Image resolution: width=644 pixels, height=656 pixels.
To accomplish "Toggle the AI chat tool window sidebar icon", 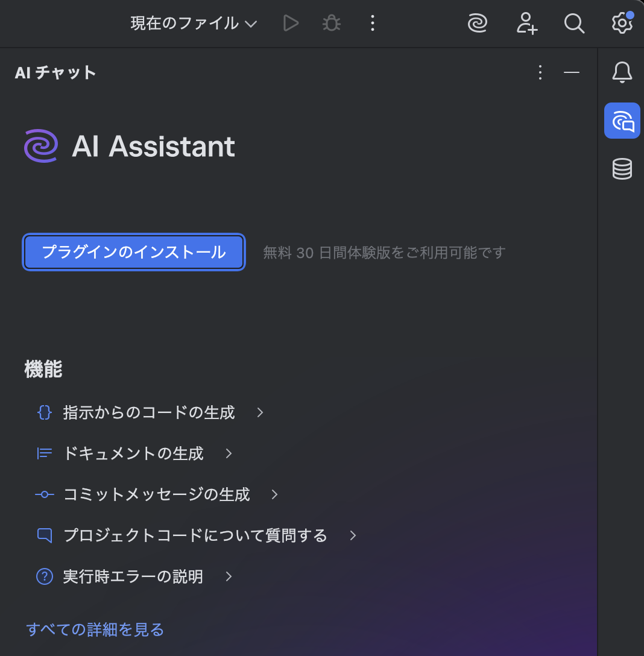I will click(x=622, y=121).
